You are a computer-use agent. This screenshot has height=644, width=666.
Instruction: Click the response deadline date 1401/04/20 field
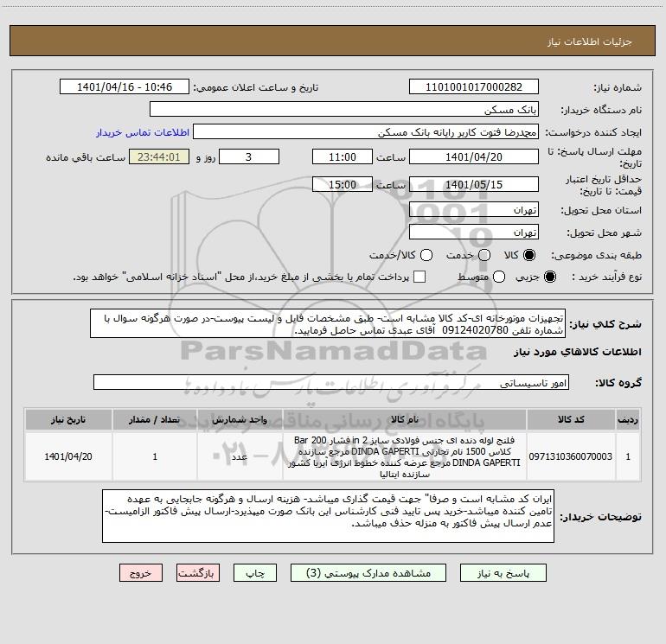tap(474, 156)
